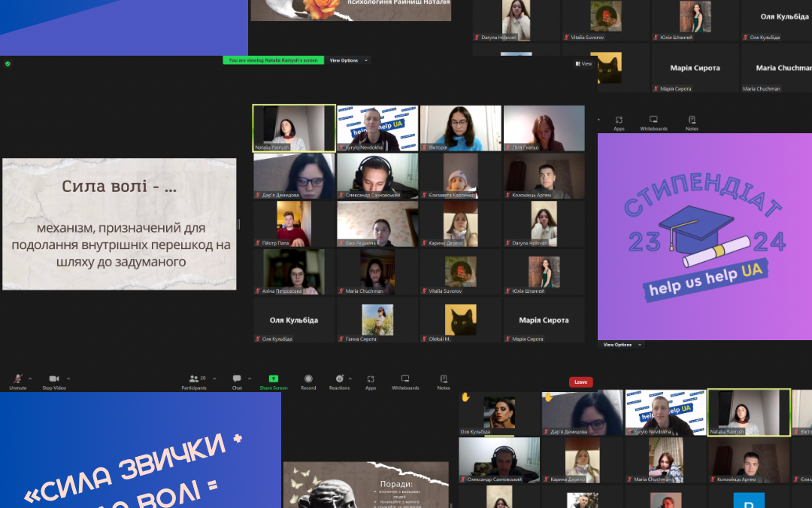Image resolution: width=812 pixels, height=508 pixels.
Task: Select Ганна Сирота's video tile
Action: coord(377,320)
